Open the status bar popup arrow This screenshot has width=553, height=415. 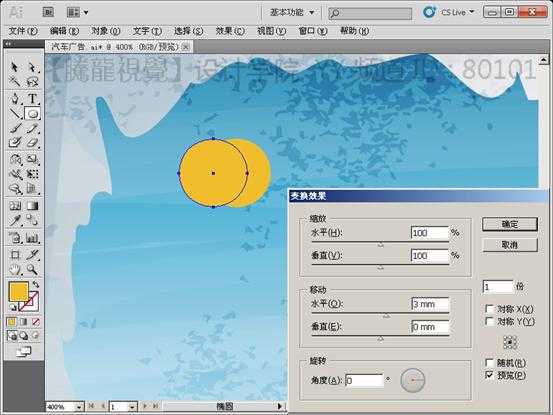point(280,406)
